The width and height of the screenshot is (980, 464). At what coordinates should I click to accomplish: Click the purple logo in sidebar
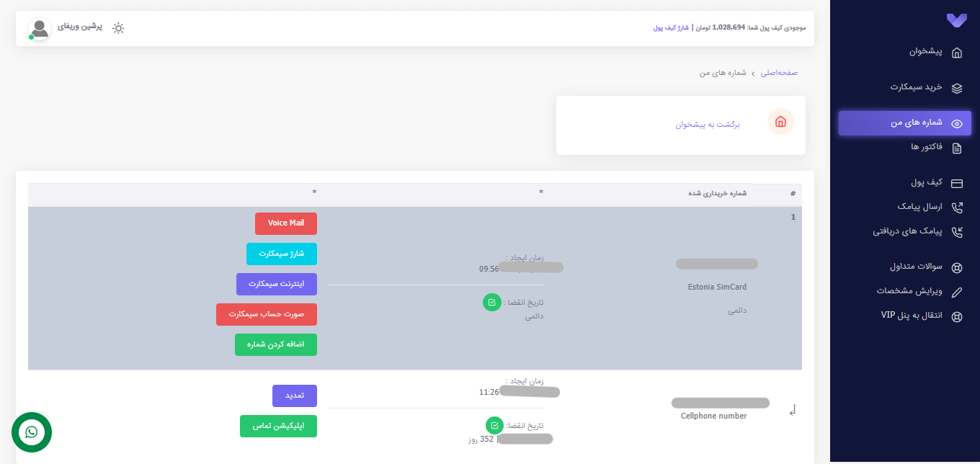click(956, 21)
